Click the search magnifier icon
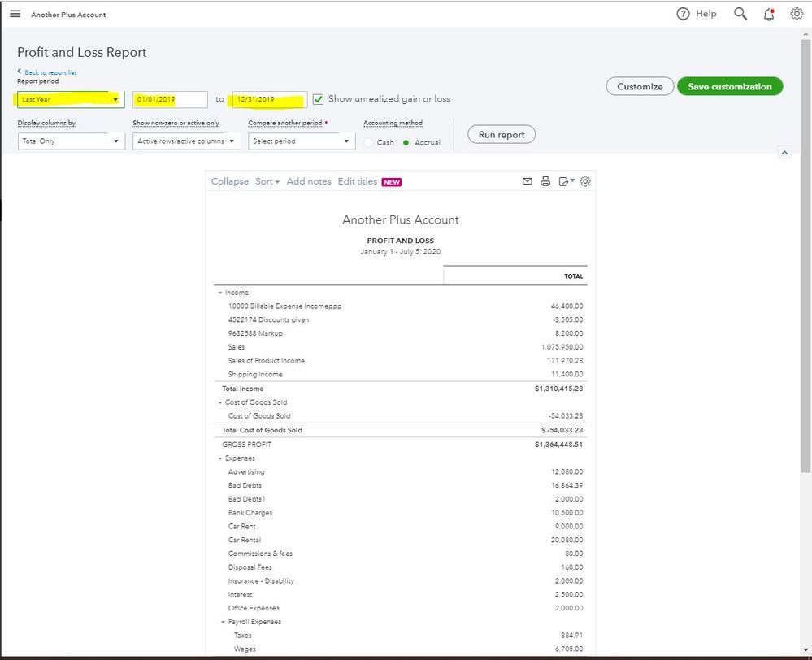Viewport: 812px width, 660px height. coord(740,14)
